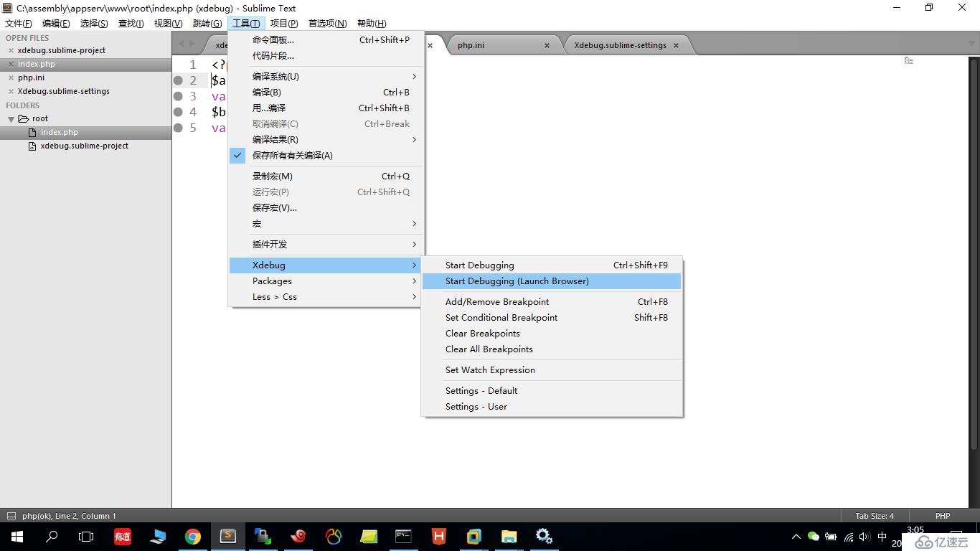
Task: Open the 帮助(H) menu
Action: coord(372,24)
